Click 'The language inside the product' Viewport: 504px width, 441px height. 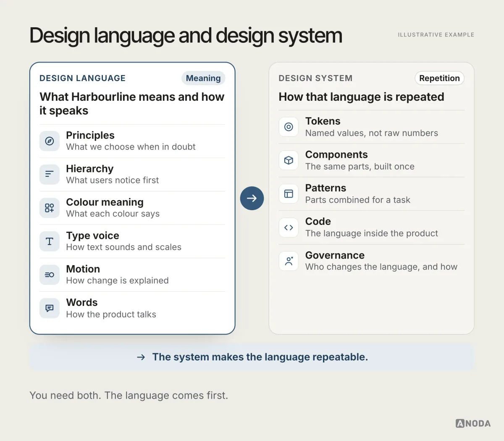pyautogui.click(x=372, y=233)
